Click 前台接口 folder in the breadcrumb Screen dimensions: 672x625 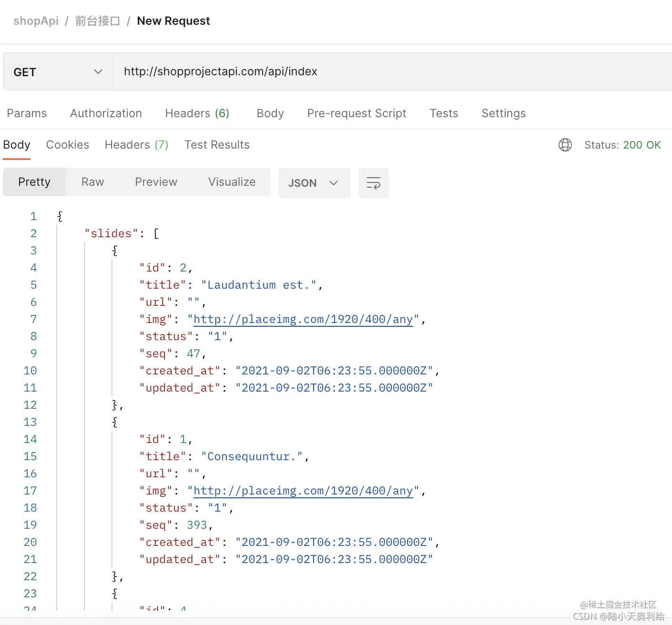(98, 21)
